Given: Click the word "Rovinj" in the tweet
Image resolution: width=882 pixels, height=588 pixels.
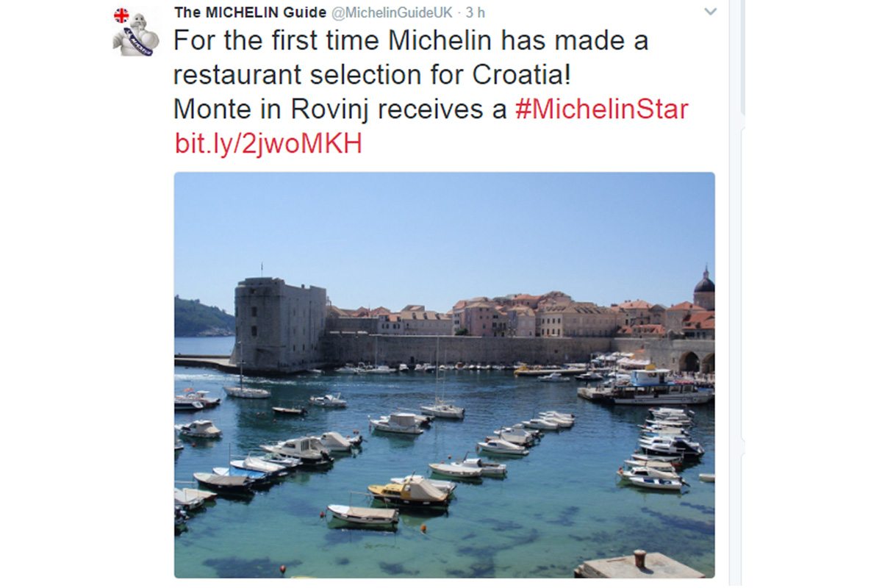Looking at the screenshot, I should click(x=333, y=109).
